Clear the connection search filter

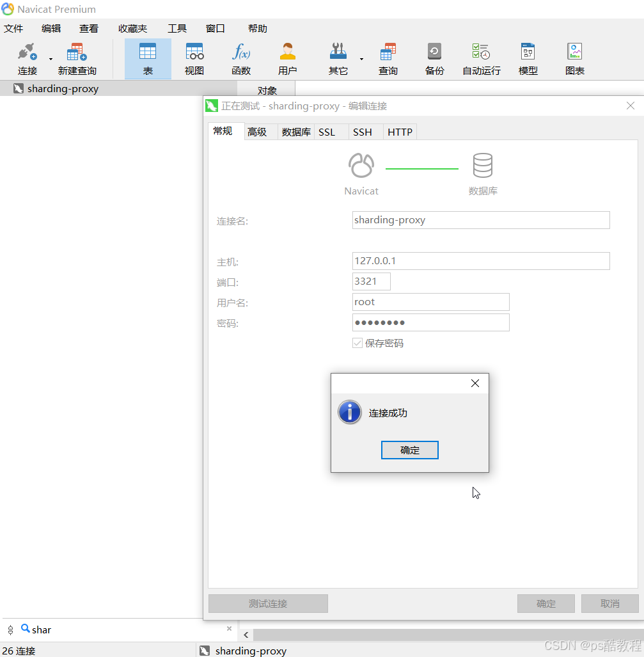pos(229,628)
